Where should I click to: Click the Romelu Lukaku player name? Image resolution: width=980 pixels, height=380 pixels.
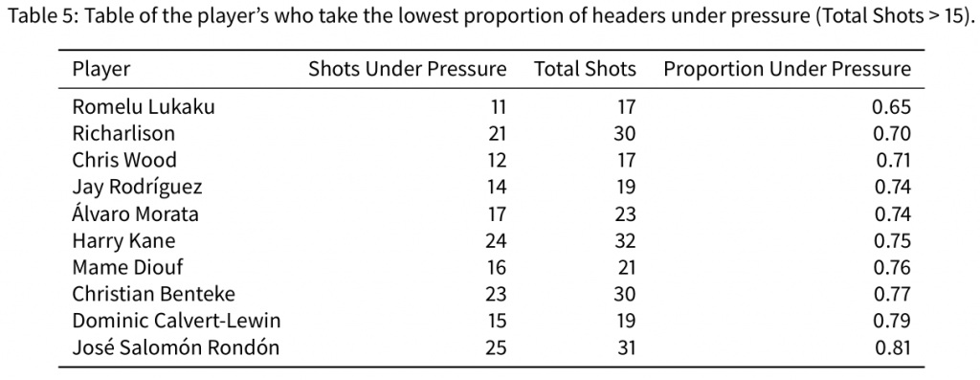point(144,107)
